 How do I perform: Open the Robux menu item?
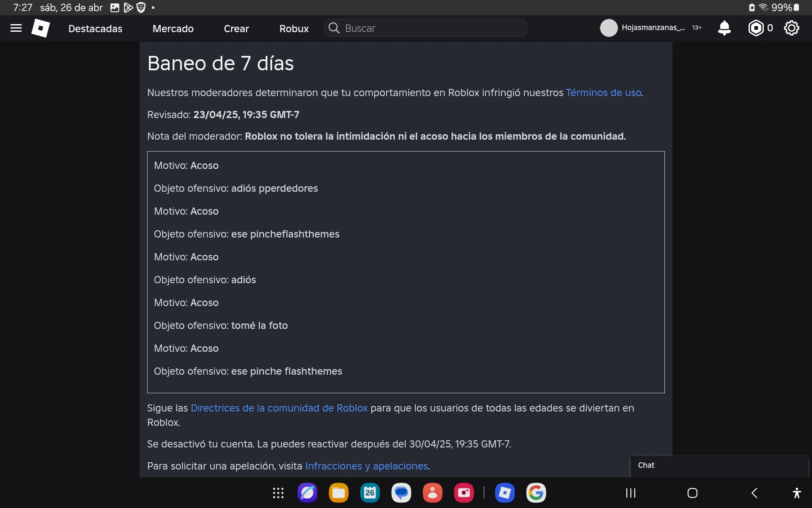[294, 28]
